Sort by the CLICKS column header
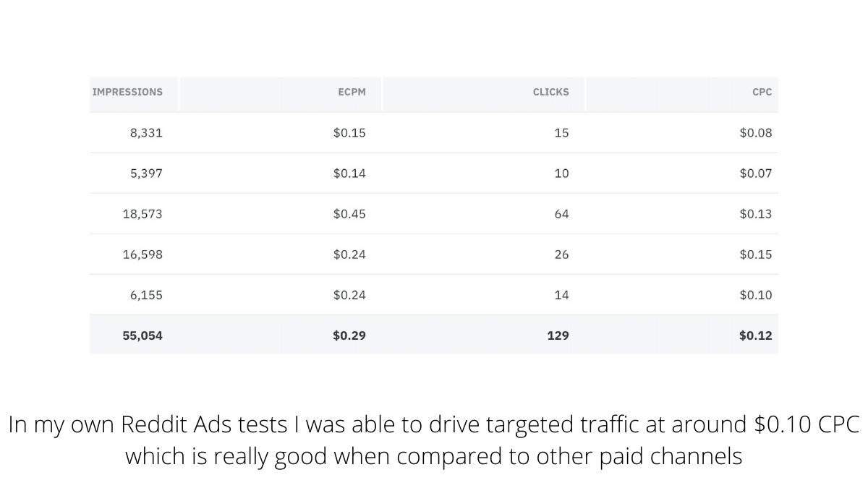Image resolution: width=868 pixels, height=488 pixels. point(550,92)
